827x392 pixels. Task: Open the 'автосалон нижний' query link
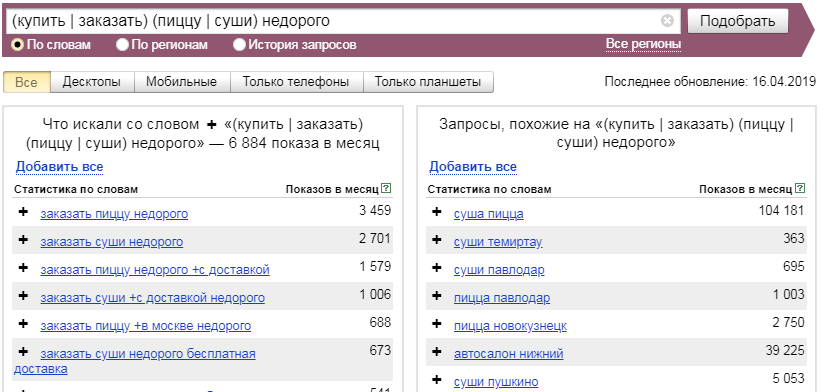(508, 353)
